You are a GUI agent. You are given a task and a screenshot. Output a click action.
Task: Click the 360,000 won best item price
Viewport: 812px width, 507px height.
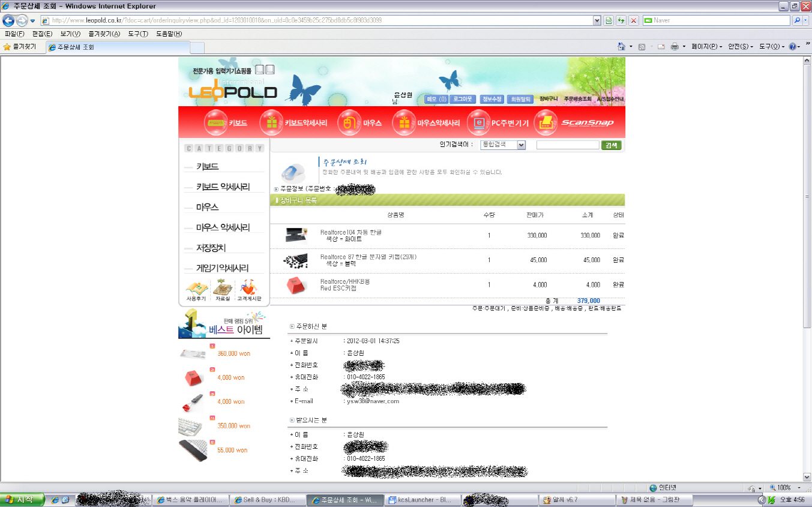pos(234,353)
